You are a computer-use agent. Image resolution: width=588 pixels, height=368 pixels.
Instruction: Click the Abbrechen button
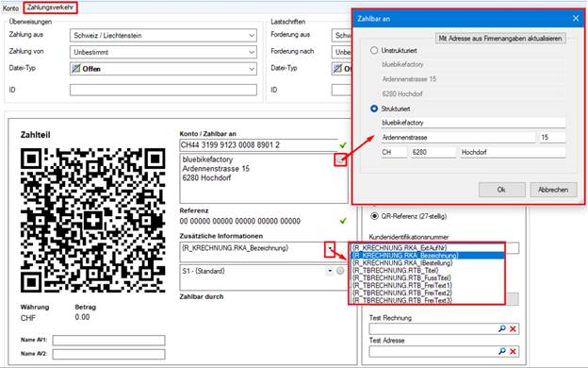pyautogui.click(x=553, y=190)
